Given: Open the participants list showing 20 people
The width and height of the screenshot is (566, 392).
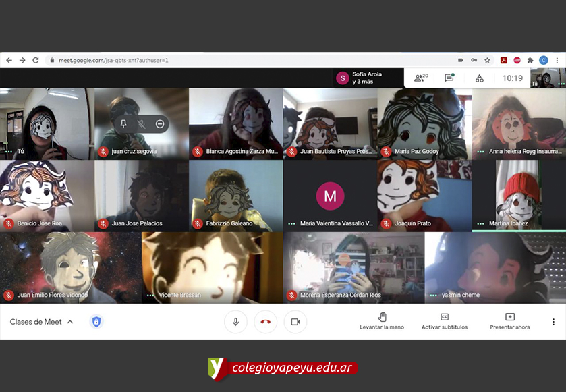Looking at the screenshot, I should 420,78.
